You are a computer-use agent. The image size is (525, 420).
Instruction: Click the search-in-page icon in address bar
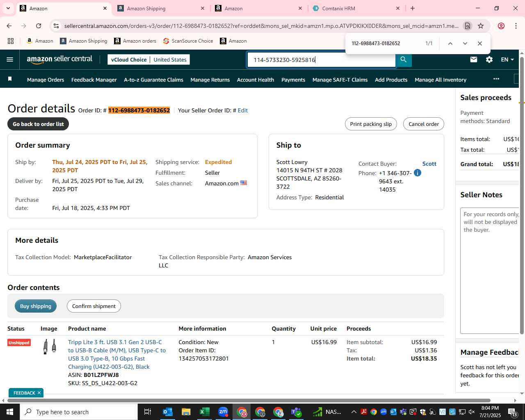coord(468,26)
